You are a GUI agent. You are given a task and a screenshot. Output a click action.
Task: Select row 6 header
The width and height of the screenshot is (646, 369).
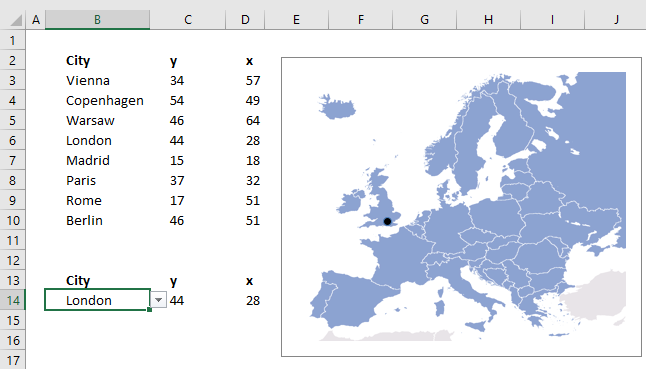coord(13,140)
